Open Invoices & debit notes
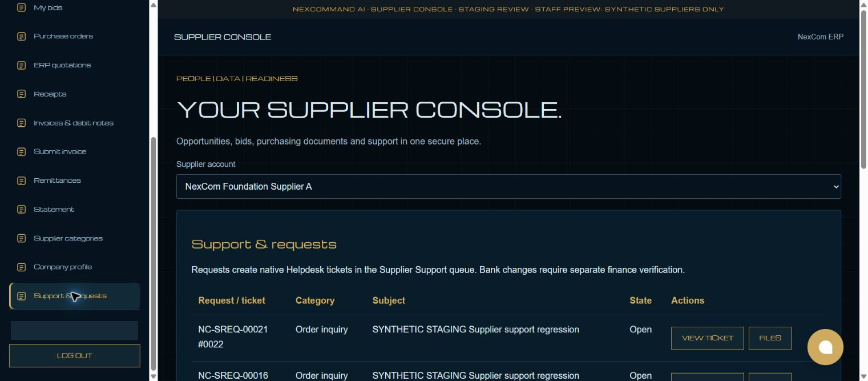This screenshot has width=868, height=381. click(74, 123)
